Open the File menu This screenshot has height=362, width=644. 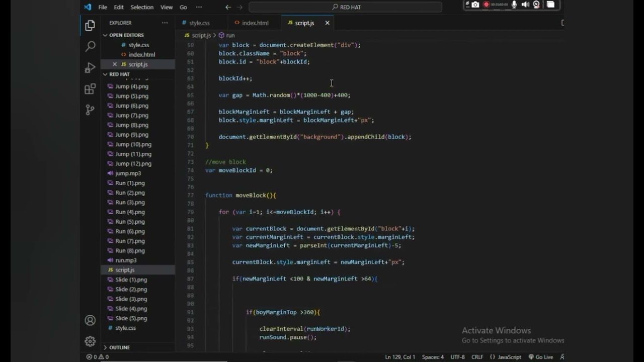point(103,7)
